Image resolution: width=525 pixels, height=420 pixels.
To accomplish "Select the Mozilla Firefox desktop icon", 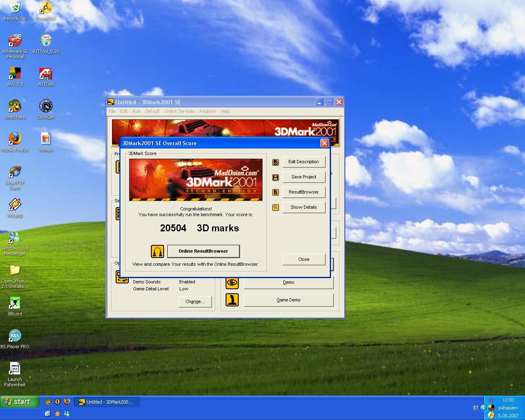I will pos(15,142).
